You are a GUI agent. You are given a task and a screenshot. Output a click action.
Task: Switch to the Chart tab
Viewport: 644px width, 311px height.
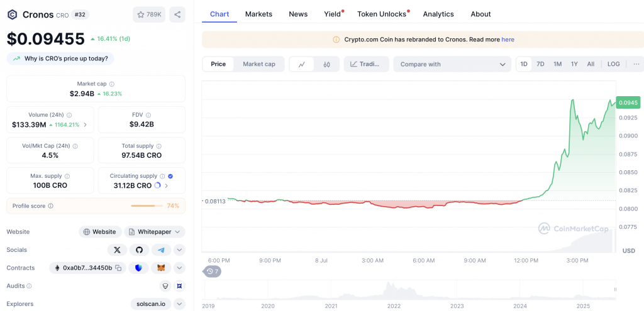[x=219, y=14]
